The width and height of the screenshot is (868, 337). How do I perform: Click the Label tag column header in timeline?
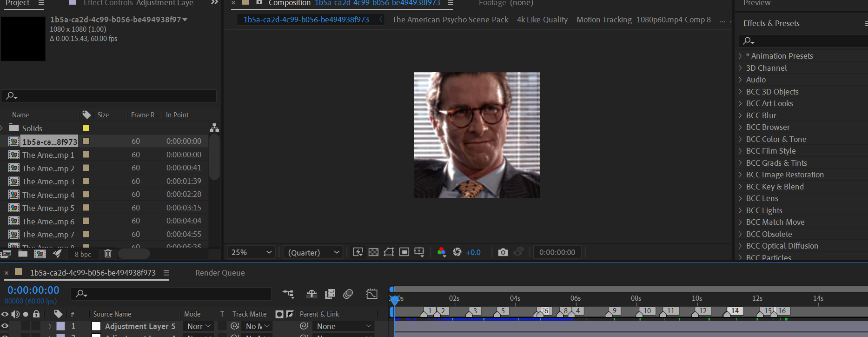tap(58, 314)
